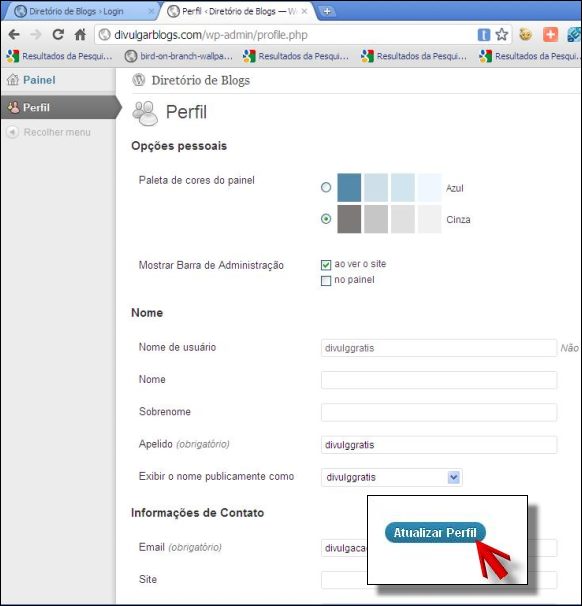This screenshot has width=582, height=606.
Task: Click the cookie extension icon
Action: coord(526,35)
